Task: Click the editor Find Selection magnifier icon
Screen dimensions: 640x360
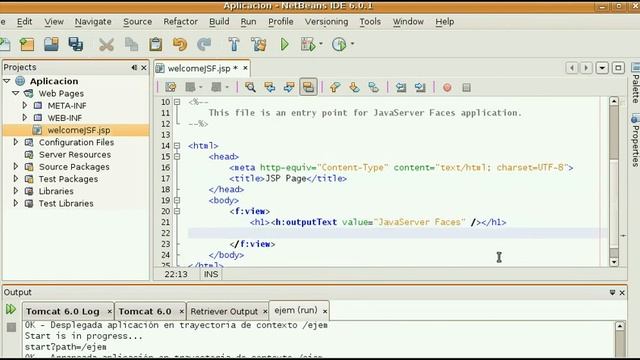Action: tap(250, 87)
